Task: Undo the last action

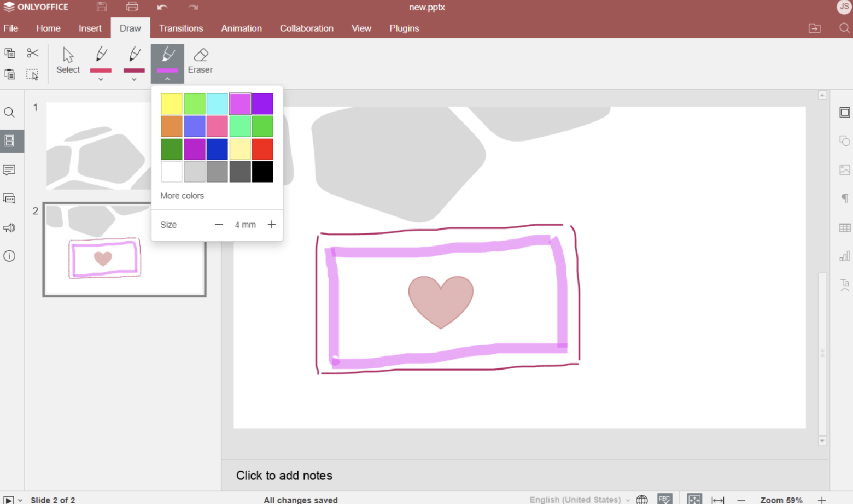Action: click(162, 7)
